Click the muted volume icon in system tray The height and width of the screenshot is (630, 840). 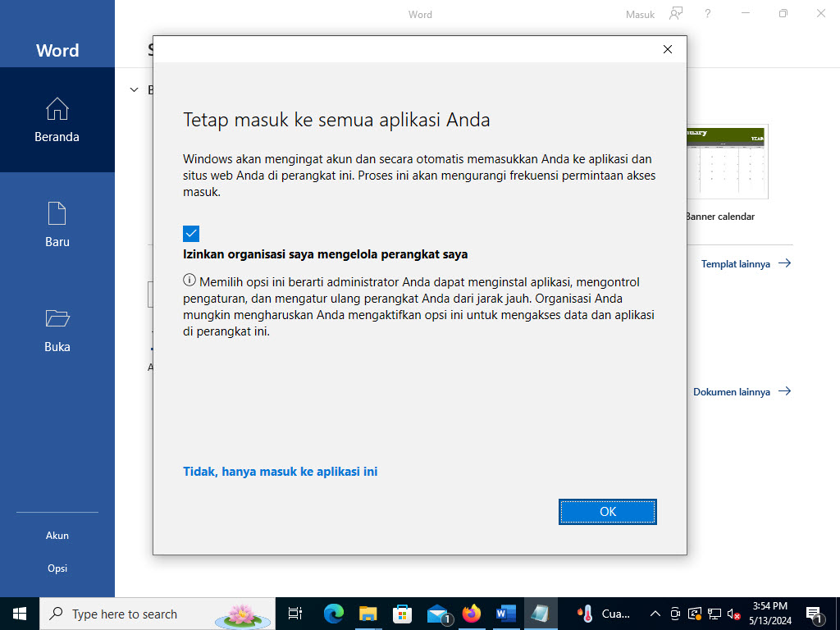click(733, 614)
